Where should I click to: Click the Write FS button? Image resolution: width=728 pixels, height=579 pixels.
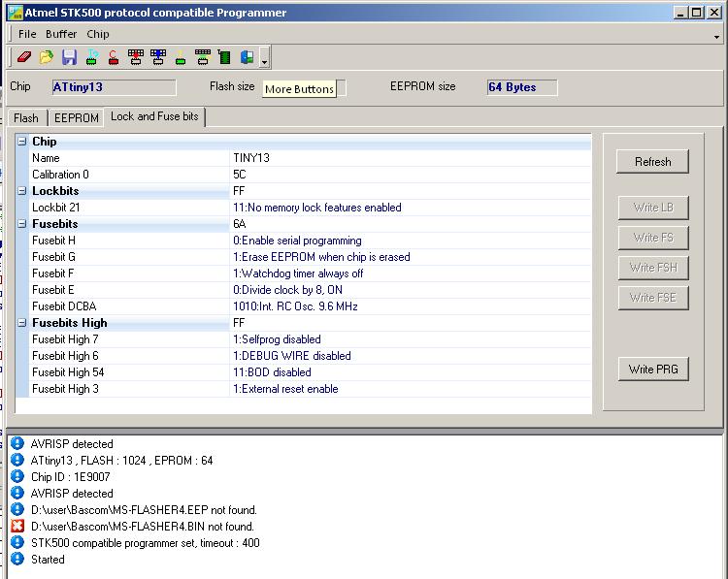pos(653,238)
